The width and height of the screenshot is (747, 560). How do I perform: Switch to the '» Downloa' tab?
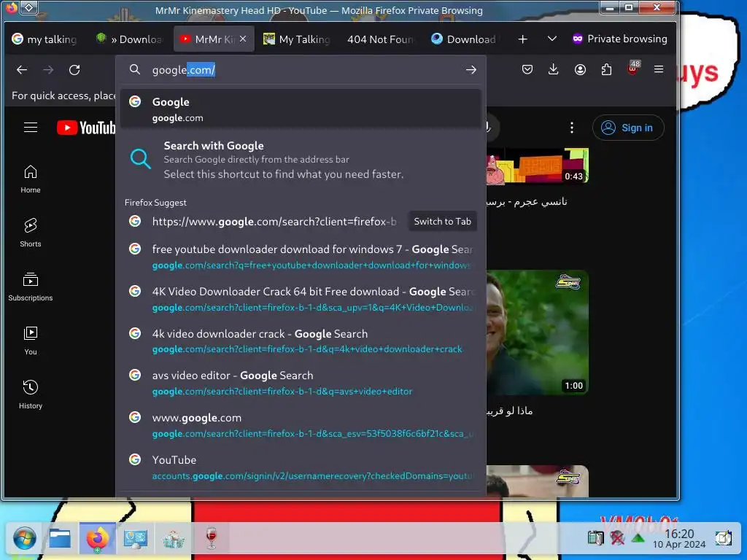129,39
